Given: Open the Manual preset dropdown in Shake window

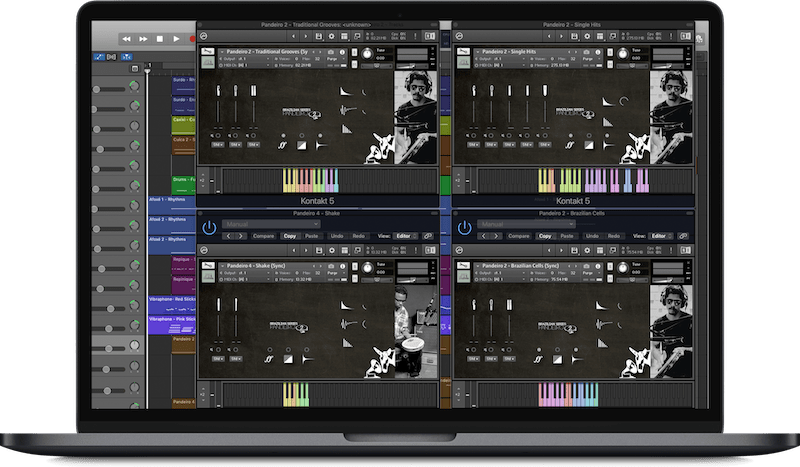Looking at the screenshot, I should pos(271,224).
